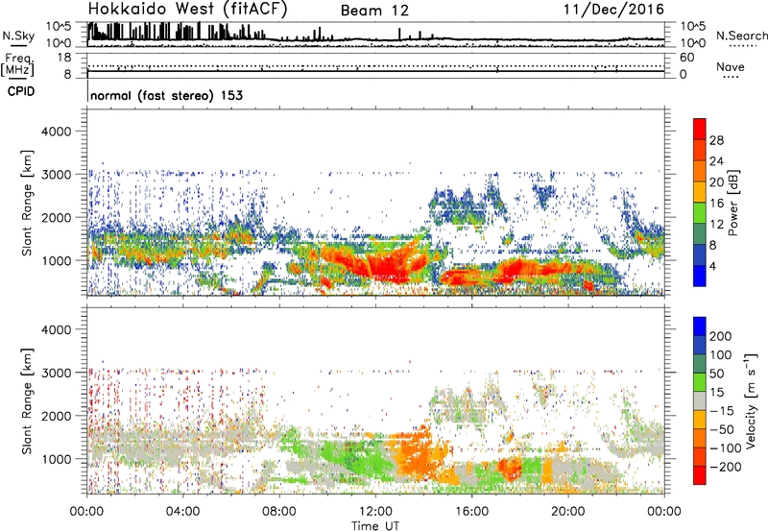This screenshot has width=768, height=532.
Task: Click the gray segment of Velocity colorbar
Action: click(700, 401)
